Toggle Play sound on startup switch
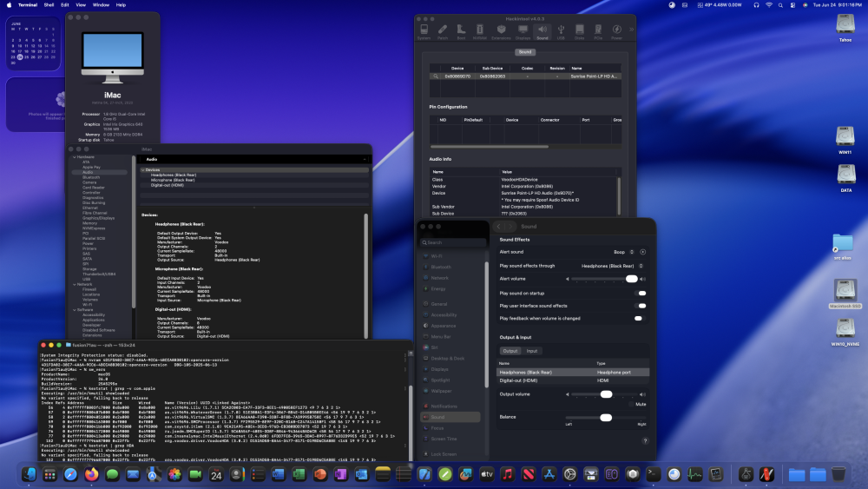 coord(641,293)
